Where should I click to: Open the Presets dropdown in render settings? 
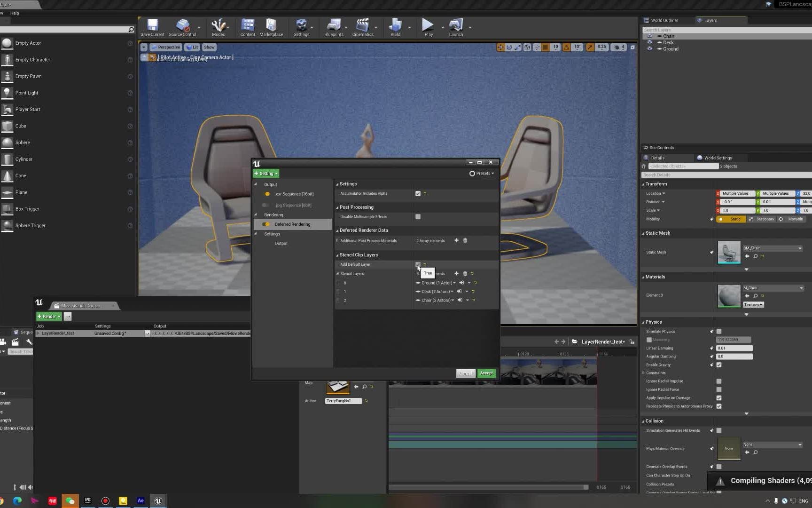click(482, 173)
